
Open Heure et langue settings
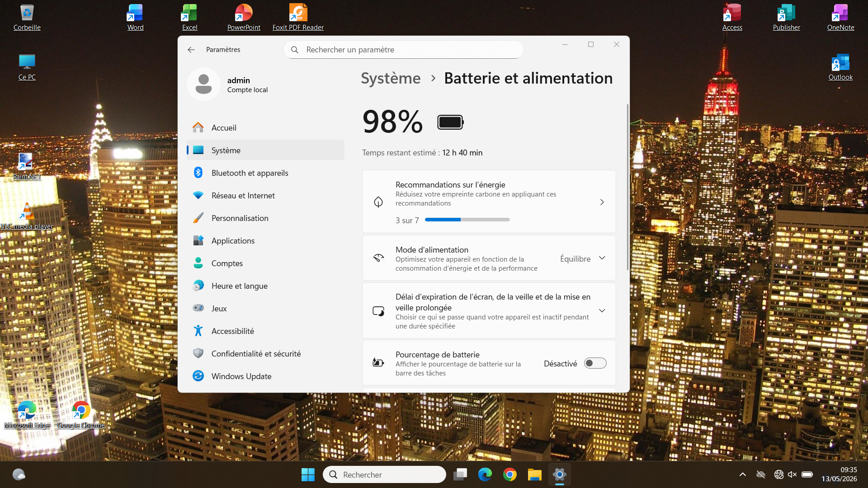265,286
